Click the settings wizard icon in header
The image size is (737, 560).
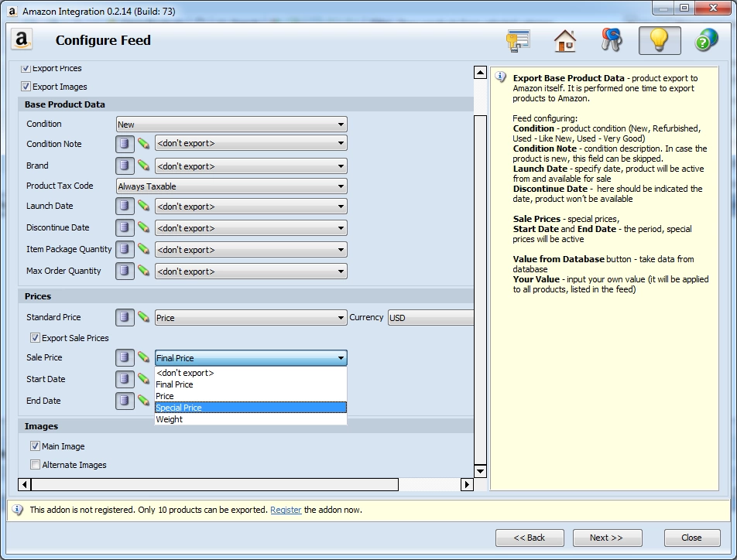point(519,41)
